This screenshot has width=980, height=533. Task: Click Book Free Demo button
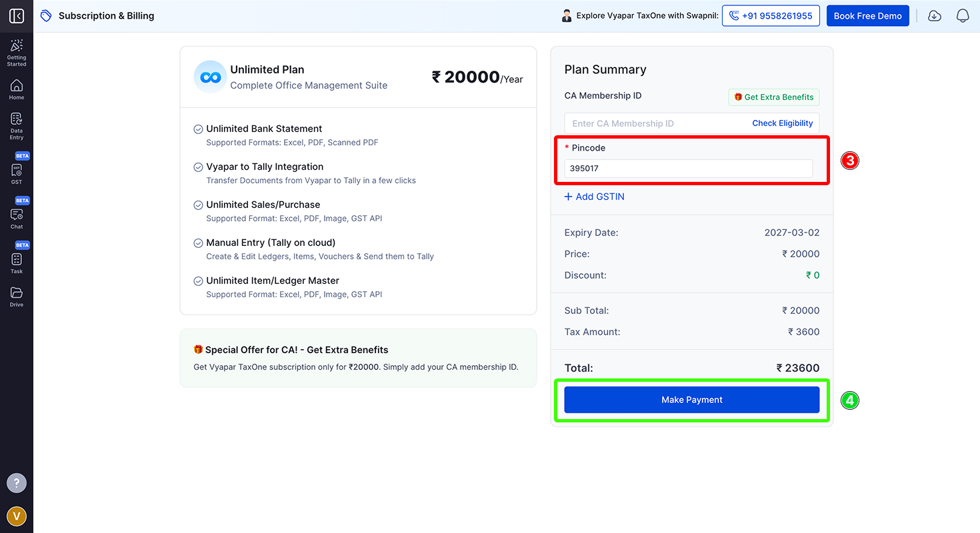coord(867,16)
